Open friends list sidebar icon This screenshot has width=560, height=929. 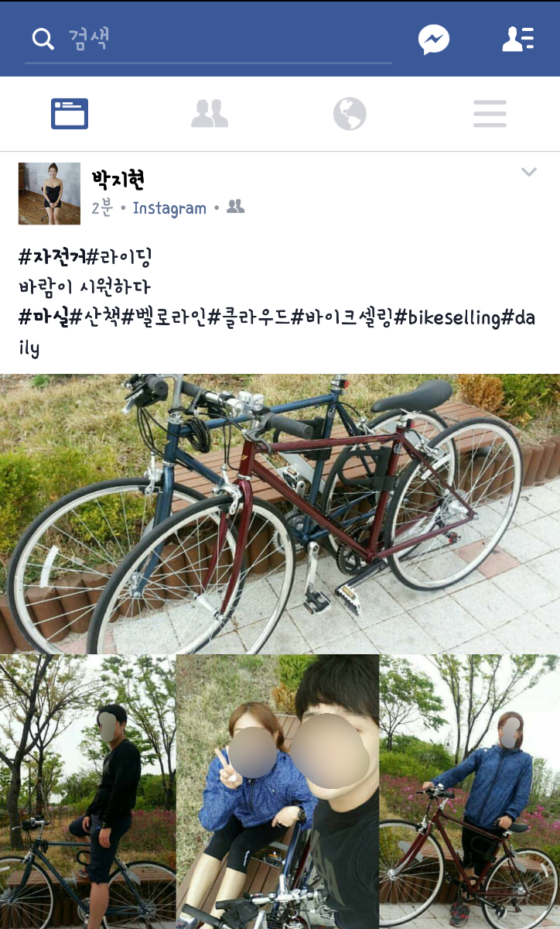click(x=518, y=39)
